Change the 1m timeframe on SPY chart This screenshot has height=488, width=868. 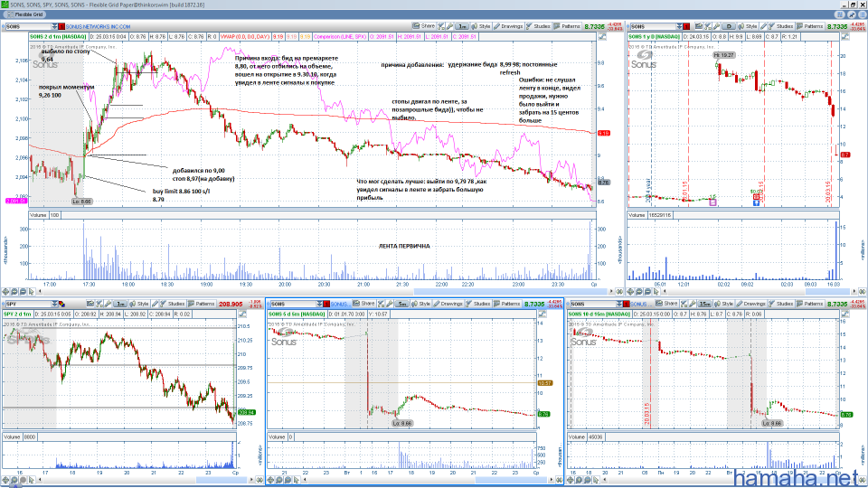pos(120,304)
